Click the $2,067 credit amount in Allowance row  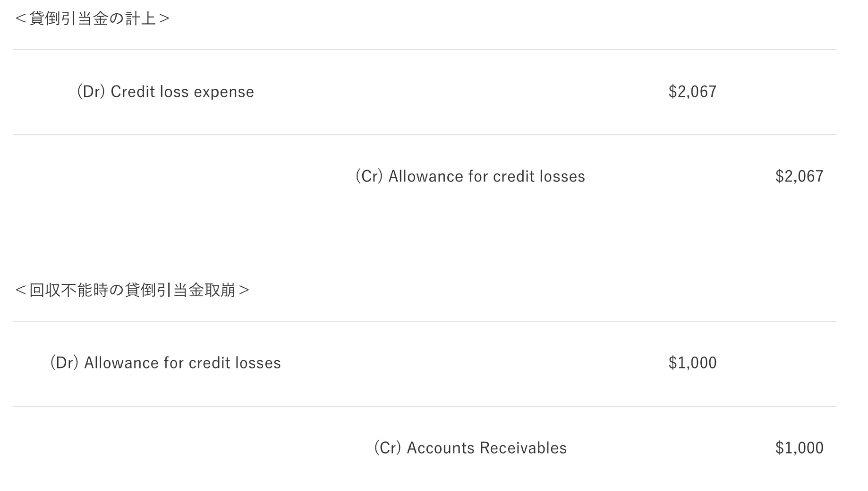(x=799, y=176)
